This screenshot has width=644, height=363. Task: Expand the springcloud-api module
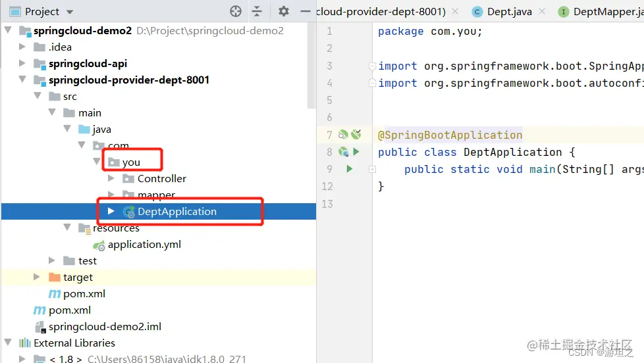tap(22, 63)
